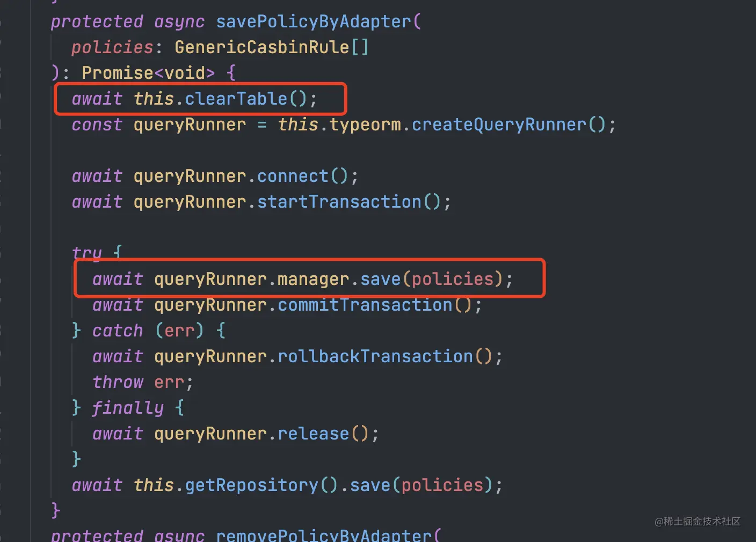Click the finally keyword
The height and width of the screenshot is (542, 756).
pos(128,408)
